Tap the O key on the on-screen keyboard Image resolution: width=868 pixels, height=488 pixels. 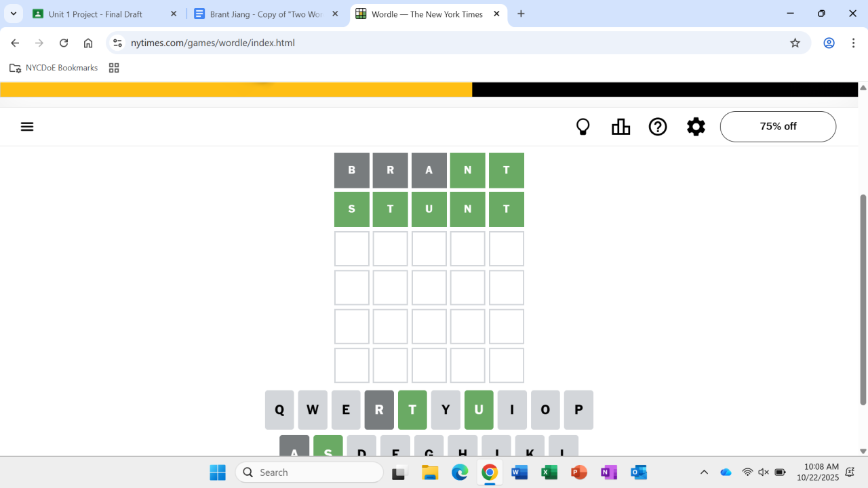(x=545, y=410)
